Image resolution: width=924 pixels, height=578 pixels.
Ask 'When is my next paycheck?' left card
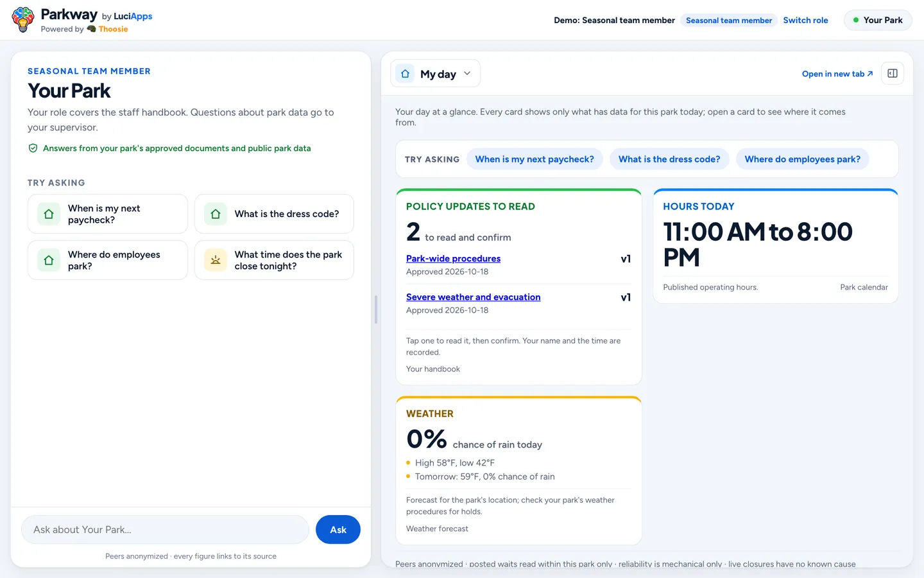click(x=108, y=214)
